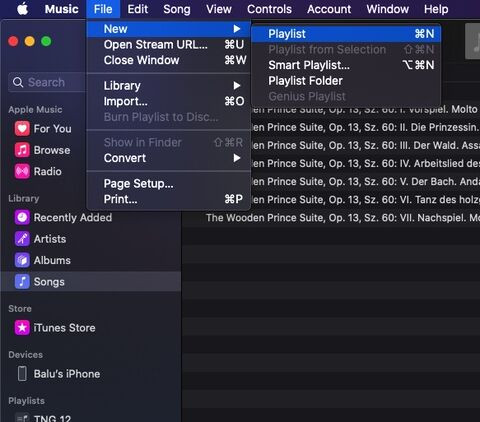Choose Playlist in the New submenu
Image resolution: width=480 pixels, height=422 pixels.
tap(346, 34)
